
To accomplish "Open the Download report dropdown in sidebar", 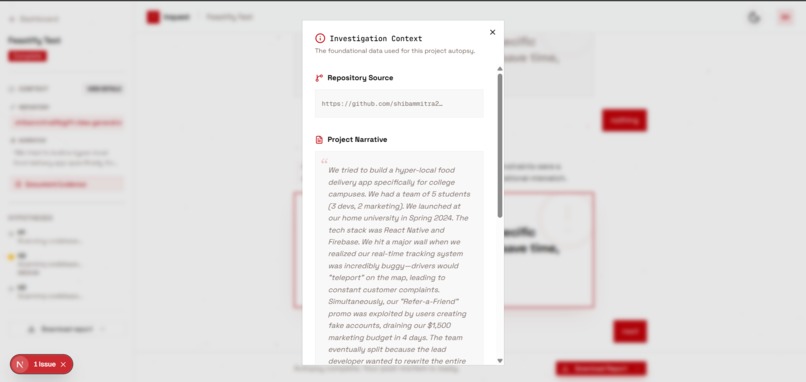I will [x=67, y=329].
